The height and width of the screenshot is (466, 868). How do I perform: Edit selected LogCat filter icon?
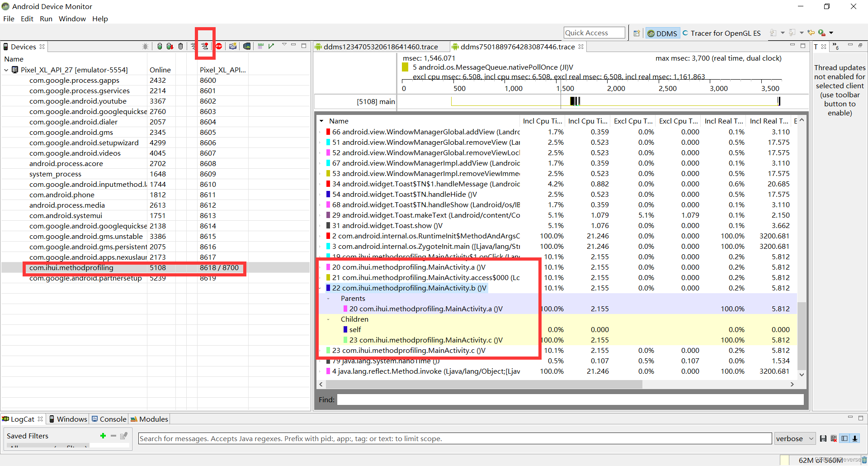coord(124,436)
